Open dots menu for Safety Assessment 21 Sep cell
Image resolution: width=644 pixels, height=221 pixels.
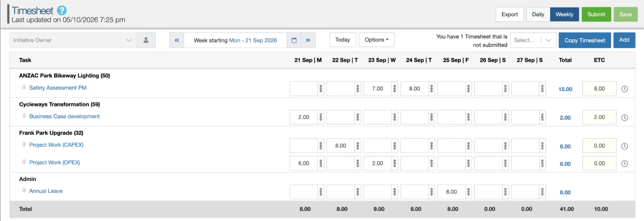tap(321, 89)
